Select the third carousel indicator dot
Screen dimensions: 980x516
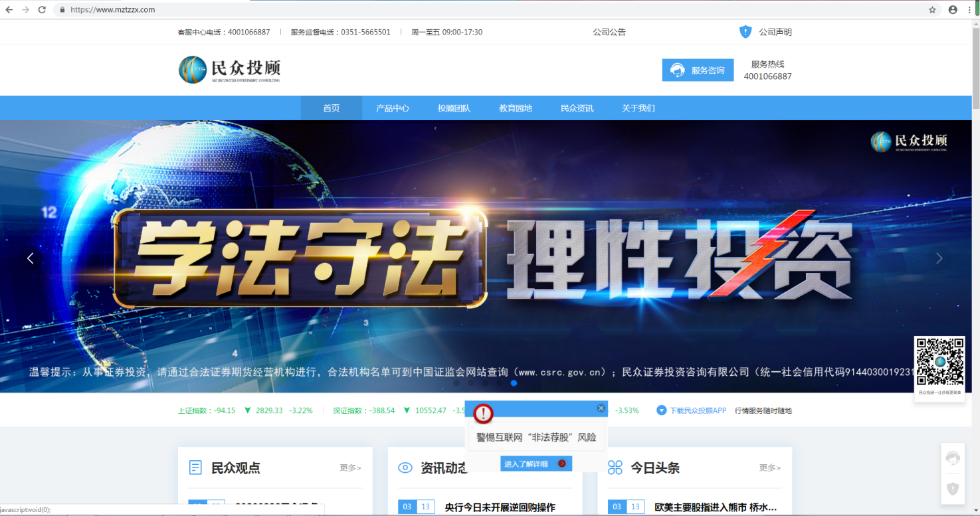485,383
